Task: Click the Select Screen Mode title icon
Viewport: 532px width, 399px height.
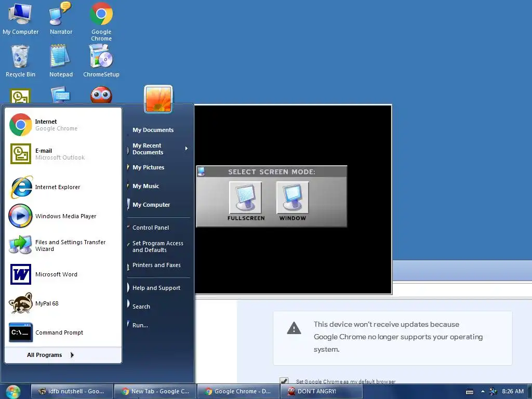Action: tap(201, 171)
